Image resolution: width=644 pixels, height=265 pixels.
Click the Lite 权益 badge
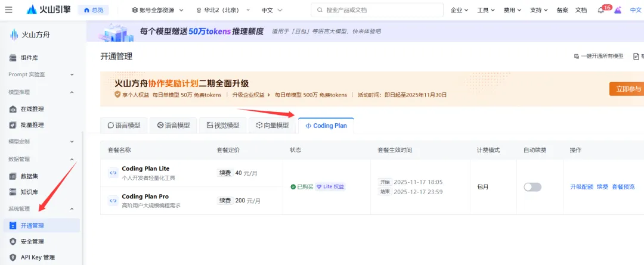[330, 186]
